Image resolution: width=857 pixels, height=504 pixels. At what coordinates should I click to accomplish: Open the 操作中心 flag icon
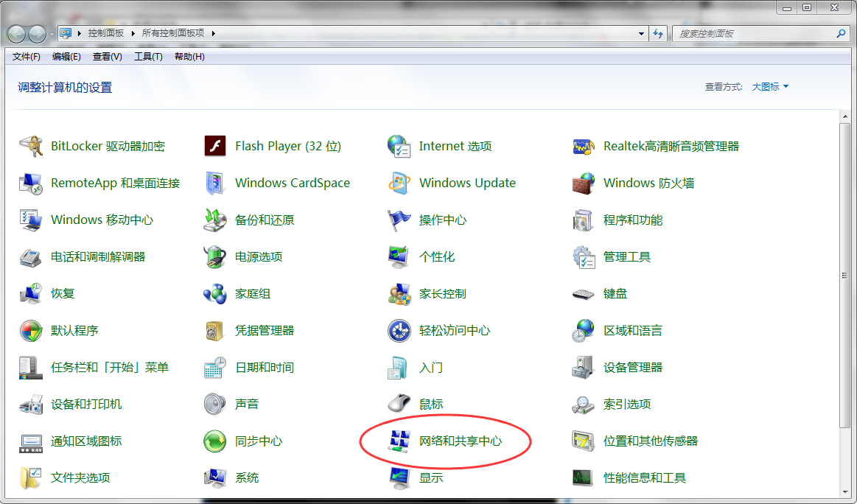click(399, 220)
